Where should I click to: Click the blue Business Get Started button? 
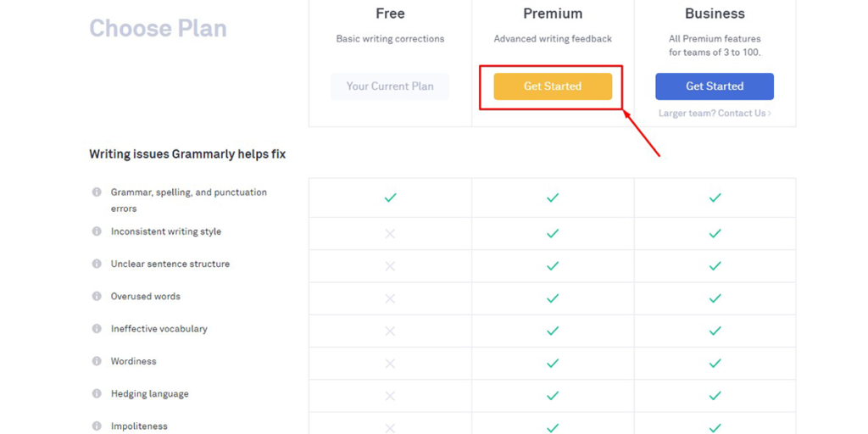coord(715,86)
